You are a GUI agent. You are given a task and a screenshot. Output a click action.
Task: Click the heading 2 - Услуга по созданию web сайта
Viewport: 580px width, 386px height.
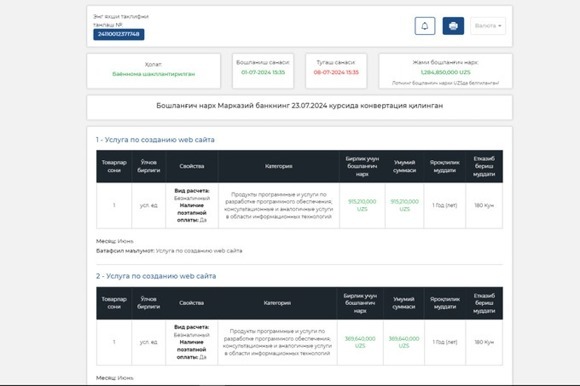[x=156, y=276]
